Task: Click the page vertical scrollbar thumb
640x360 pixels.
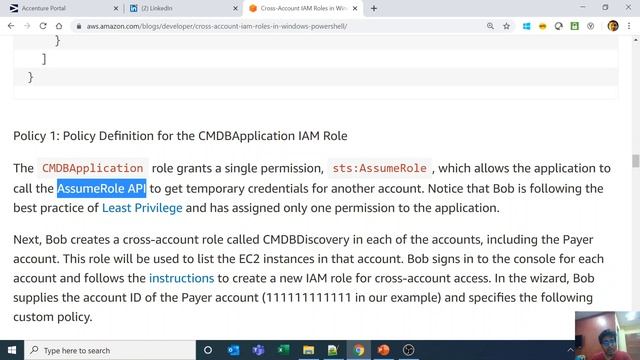Action: click(636, 161)
